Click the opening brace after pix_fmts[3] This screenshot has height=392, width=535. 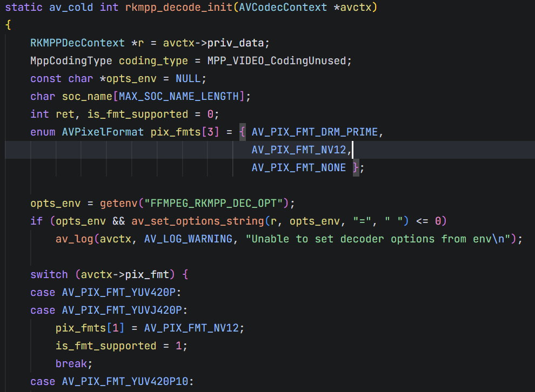[242, 132]
